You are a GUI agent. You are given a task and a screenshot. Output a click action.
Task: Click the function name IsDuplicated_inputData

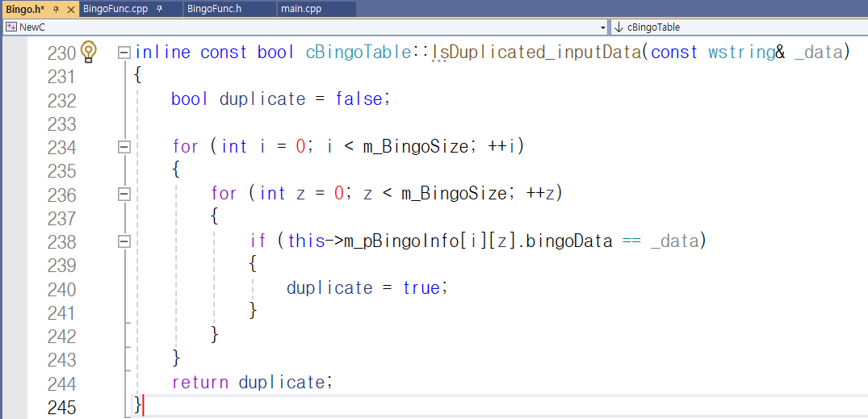click(x=537, y=52)
